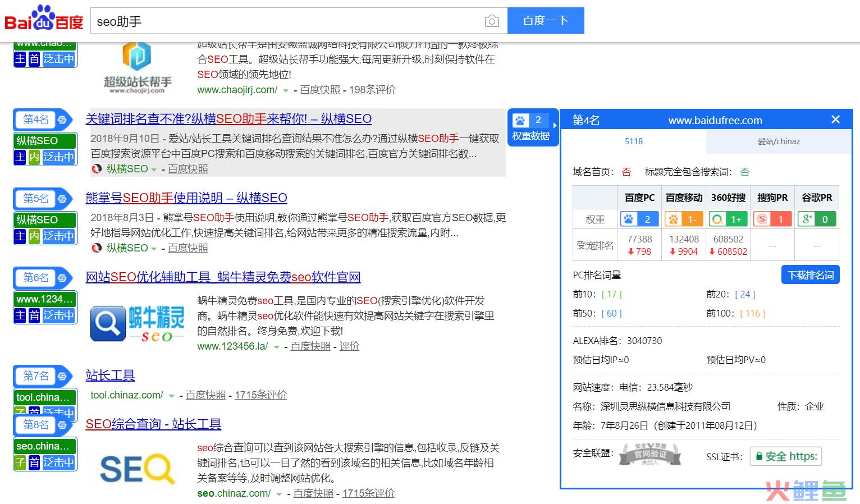The width and height of the screenshot is (860, 504).
Task: Click the 内 tag under 第4名
Action: point(34,157)
